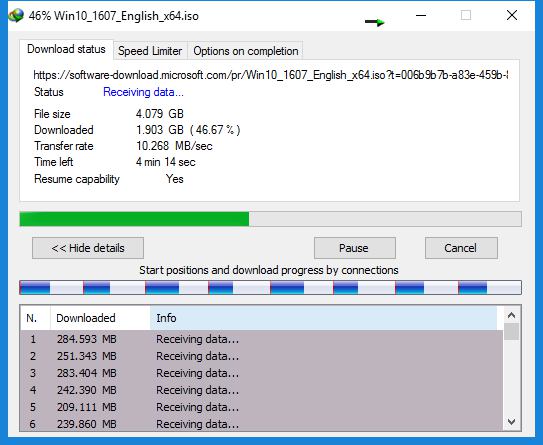Image resolution: width=543 pixels, height=445 pixels.
Task: Click scroll up arrow in connections list
Action: click(511, 315)
